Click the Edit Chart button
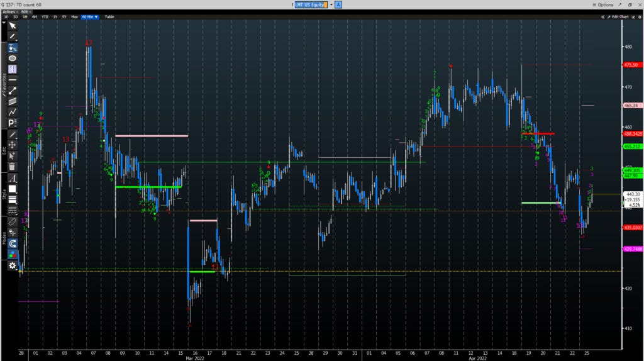Screen dimensions: 644x361 (618, 17)
